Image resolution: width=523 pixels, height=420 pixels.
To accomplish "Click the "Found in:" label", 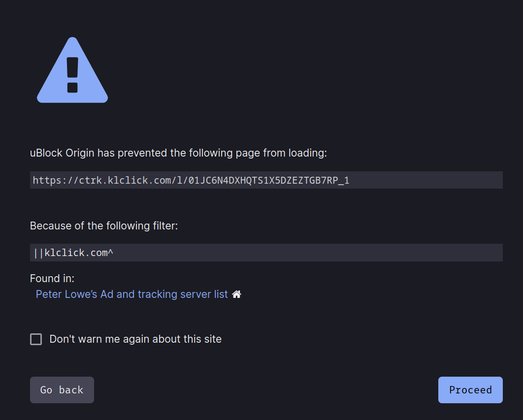I will pos(52,279).
